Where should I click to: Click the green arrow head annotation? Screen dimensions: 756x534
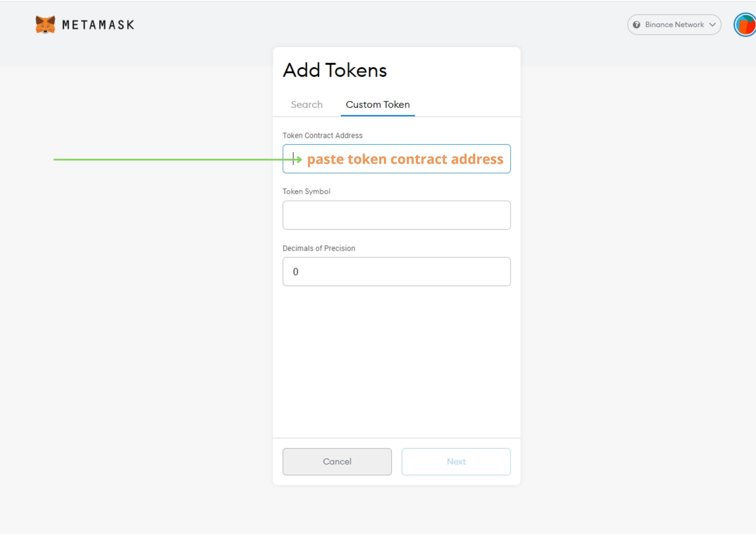tap(299, 159)
